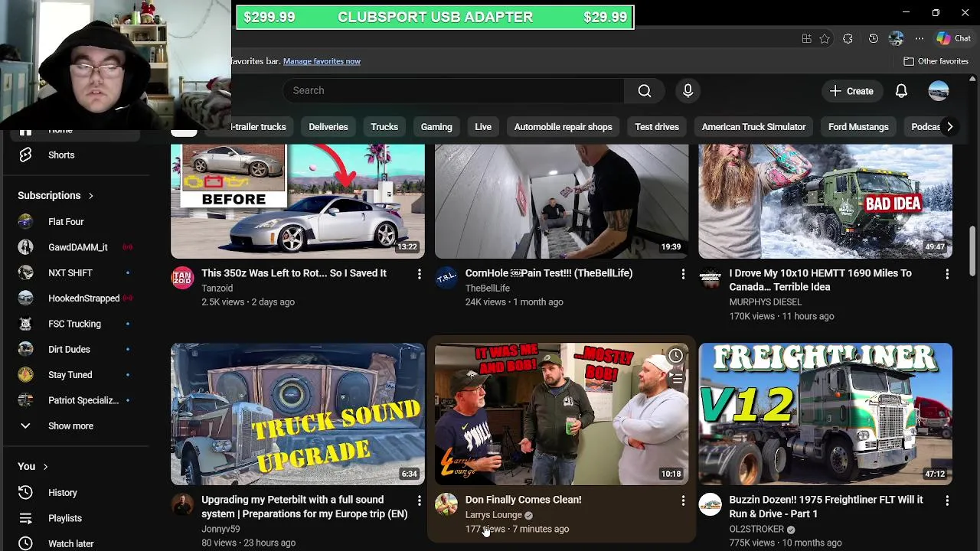Select the Gaming filter chip
Image resolution: width=980 pixels, height=551 pixels.
(436, 127)
